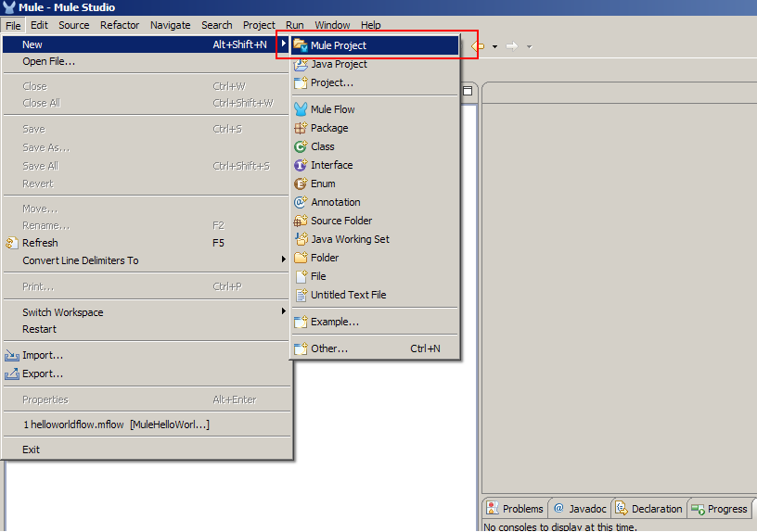Expand Switch Workspace submenu
This screenshot has width=757, height=532.
(x=283, y=311)
